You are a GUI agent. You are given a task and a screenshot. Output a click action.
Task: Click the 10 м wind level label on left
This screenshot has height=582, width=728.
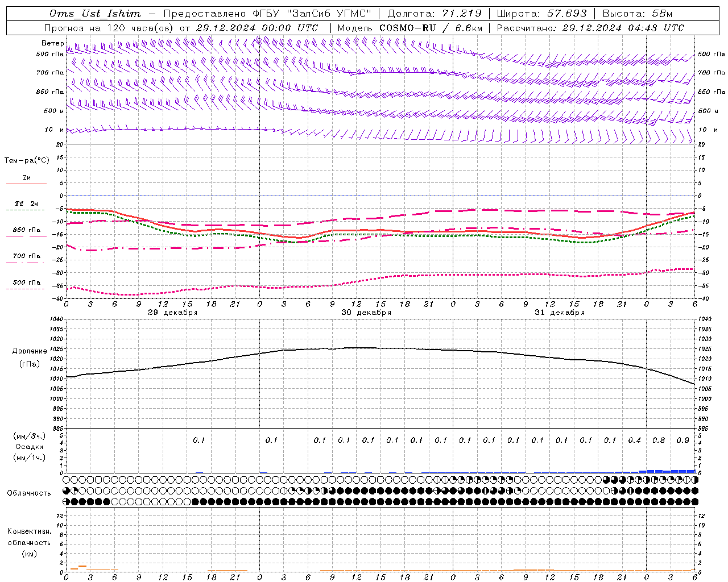tap(55, 130)
